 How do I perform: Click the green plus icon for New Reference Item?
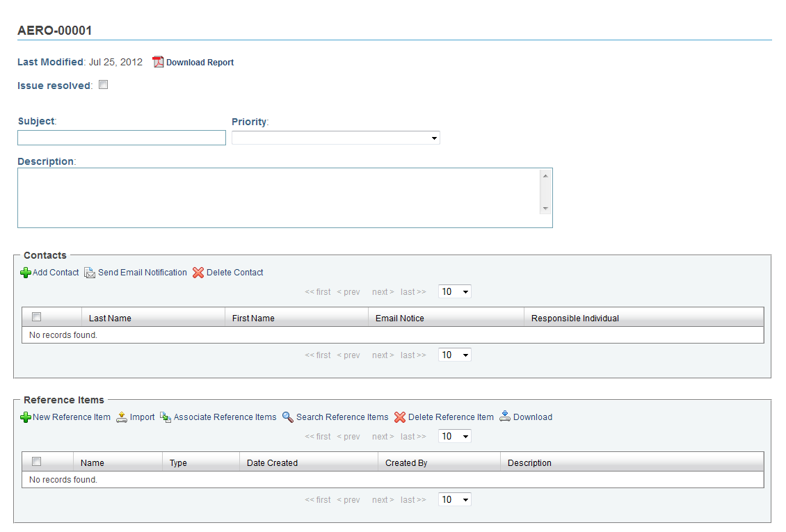(x=26, y=417)
